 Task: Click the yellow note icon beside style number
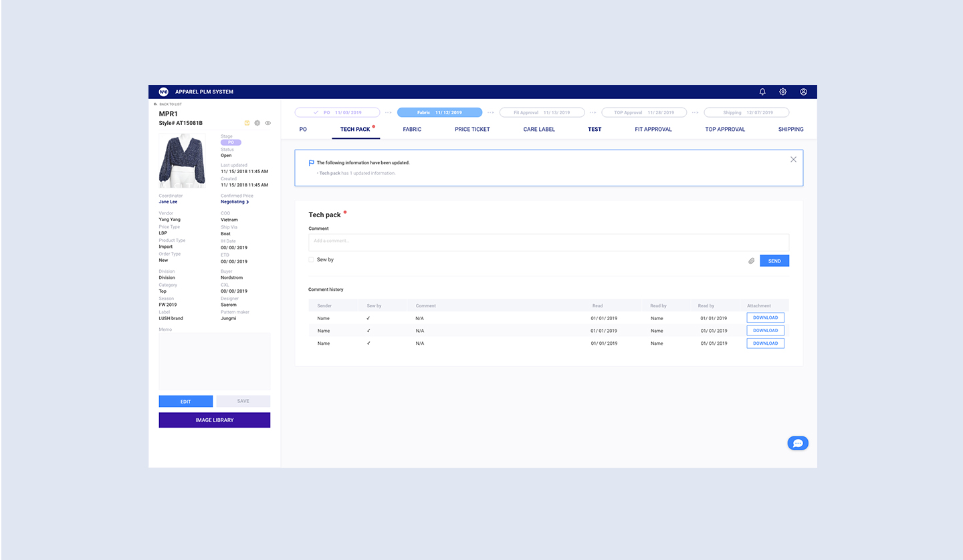tap(247, 123)
